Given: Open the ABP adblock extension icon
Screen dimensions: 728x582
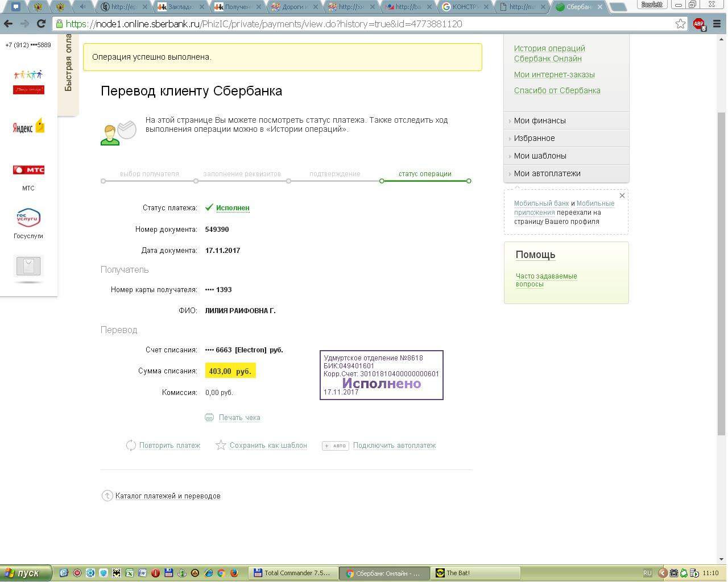Looking at the screenshot, I should tap(699, 24).
